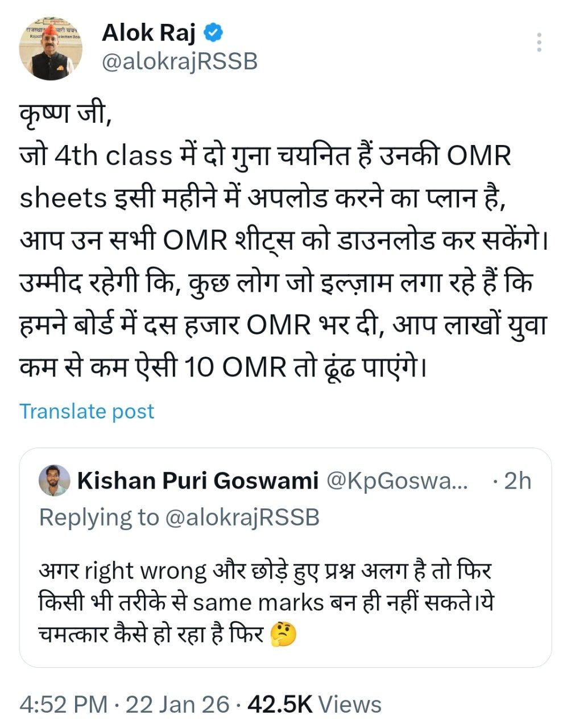Click the Alok Raj display name
This screenshot has width=571, height=728.
[148, 33]
